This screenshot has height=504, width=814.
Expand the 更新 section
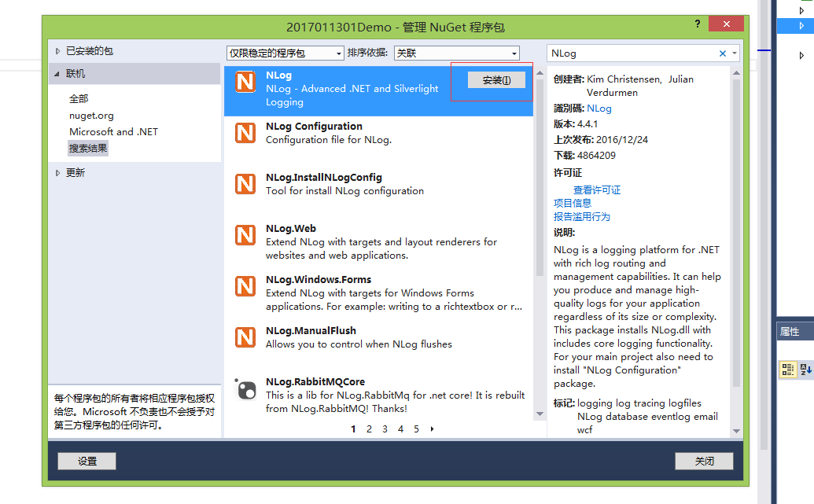coord(57,173)
